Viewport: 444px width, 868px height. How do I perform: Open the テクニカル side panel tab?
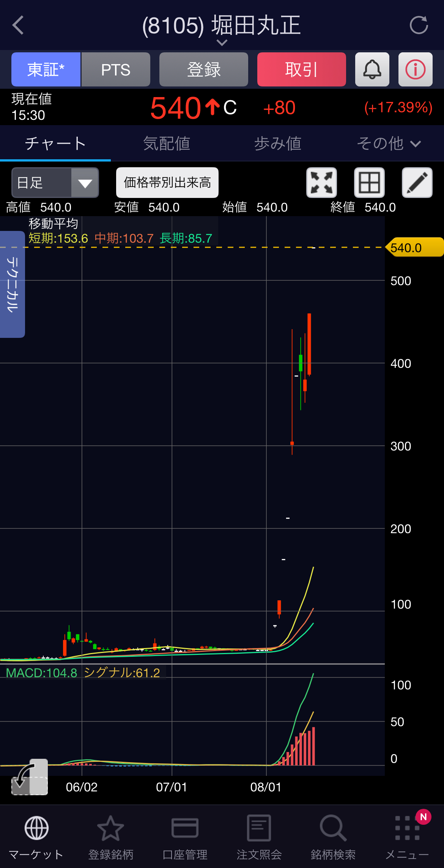(x=13, y=284)
